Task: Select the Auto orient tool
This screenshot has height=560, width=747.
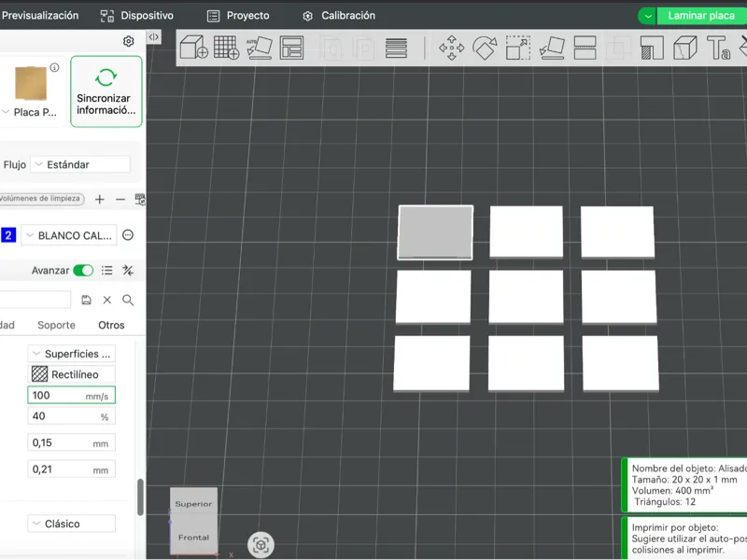Action: [x=260, y=48]
